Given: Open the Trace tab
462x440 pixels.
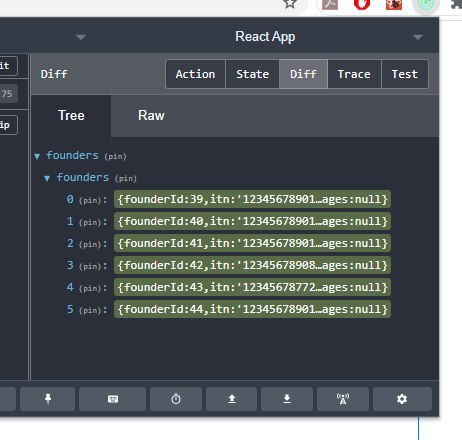Looking at the screenshot, I should click(x=354, y=74).
